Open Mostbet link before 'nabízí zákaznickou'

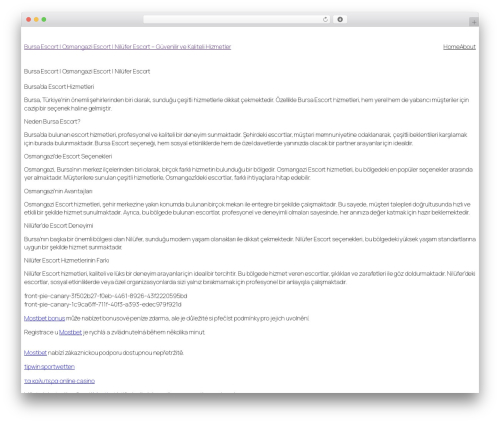coord(35,353)
